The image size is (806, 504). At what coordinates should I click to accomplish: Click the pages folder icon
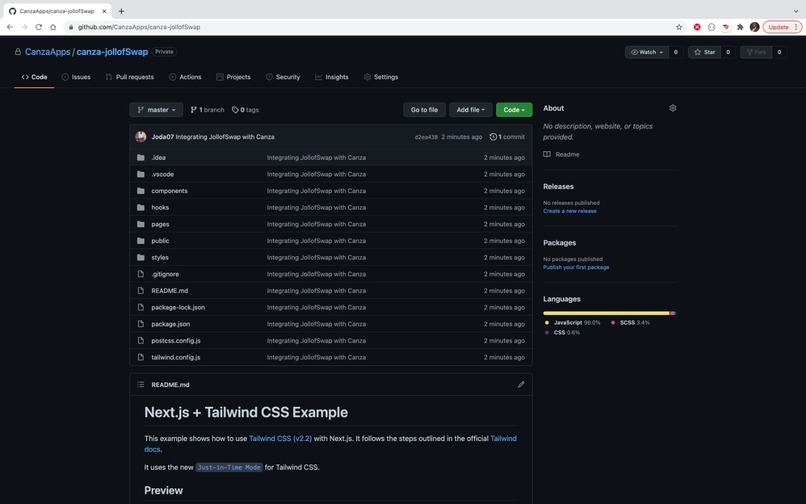[x=140, y=224]
